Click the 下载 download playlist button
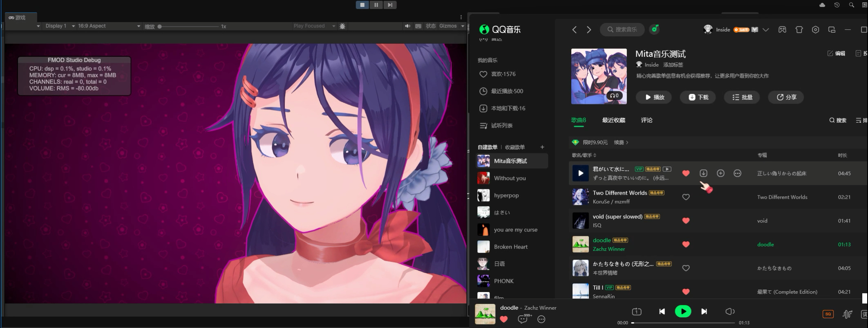 (698, 97)
